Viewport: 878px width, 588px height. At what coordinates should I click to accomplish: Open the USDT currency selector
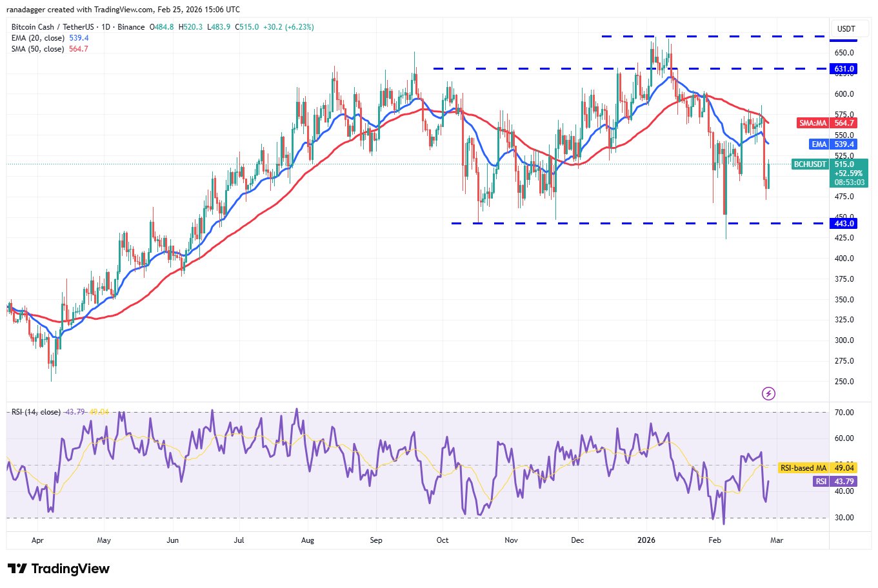tap(846, 29)
